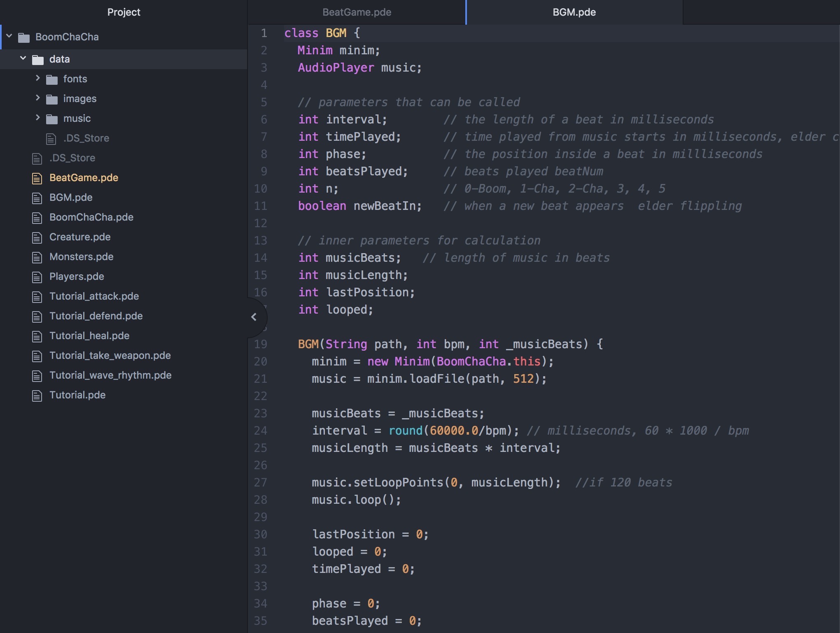The image size is (840, 633).
Task: Click the fonts folder icon
Action: coord(52,79)
